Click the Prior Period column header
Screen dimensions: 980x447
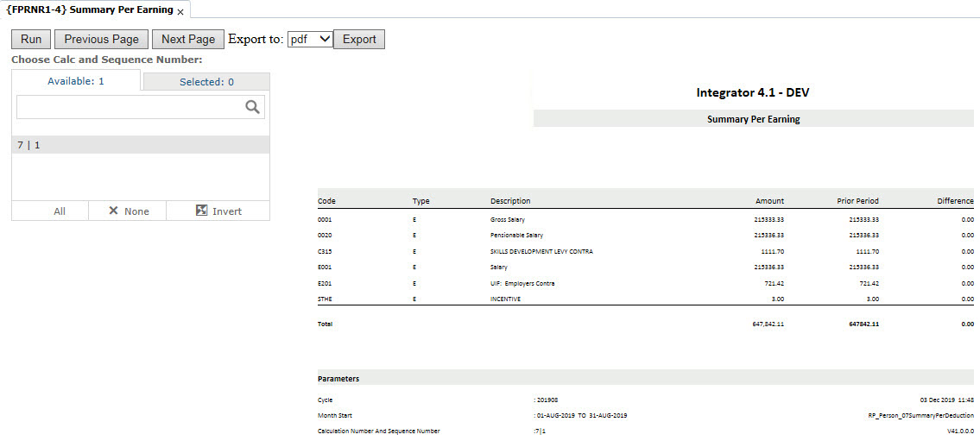857,201
